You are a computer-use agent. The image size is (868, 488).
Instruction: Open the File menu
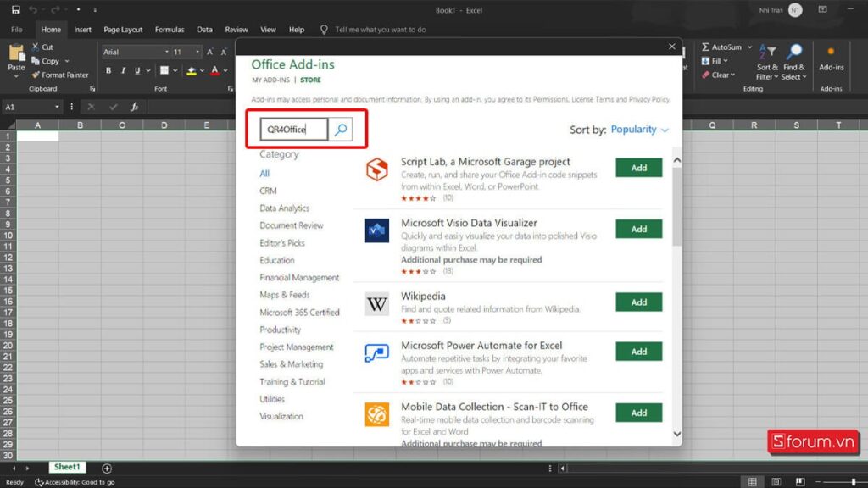pos(17,30)
